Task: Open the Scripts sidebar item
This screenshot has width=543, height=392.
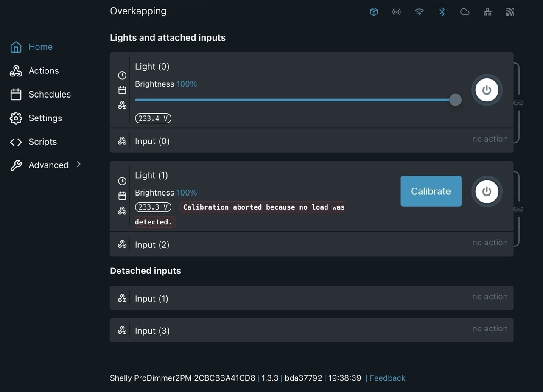Action: (42, 142)
